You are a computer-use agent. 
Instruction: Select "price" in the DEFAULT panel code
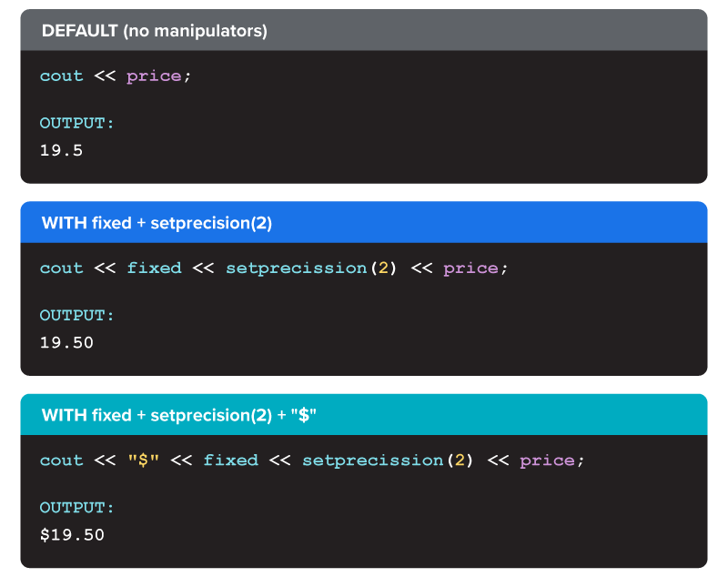154,76
